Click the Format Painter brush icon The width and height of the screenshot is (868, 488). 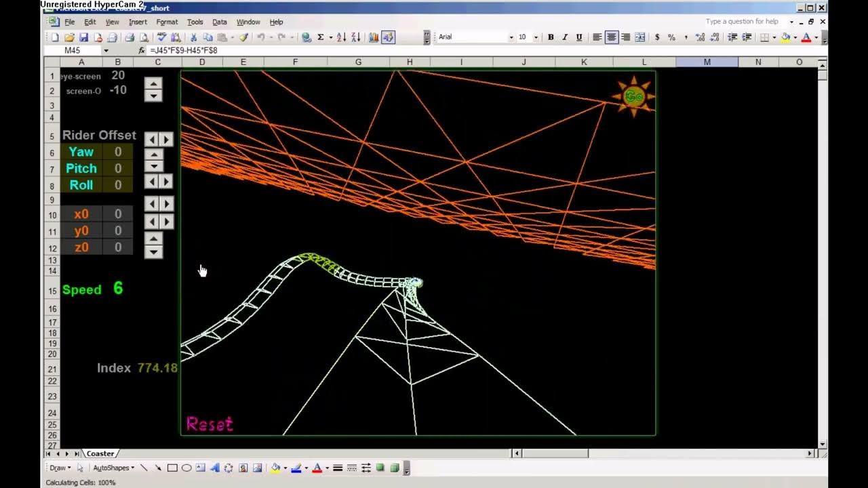click(243, 37)
